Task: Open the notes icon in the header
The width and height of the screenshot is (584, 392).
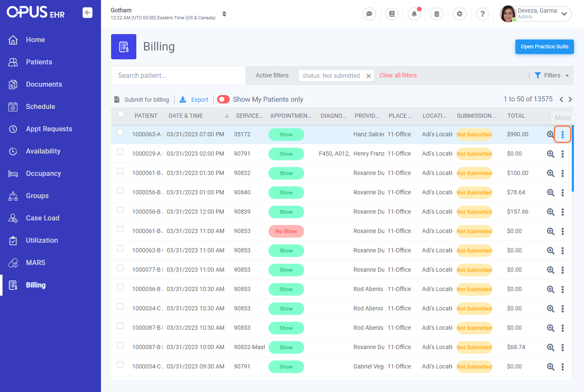Action: pyautogui.click(x=392, y=14)
